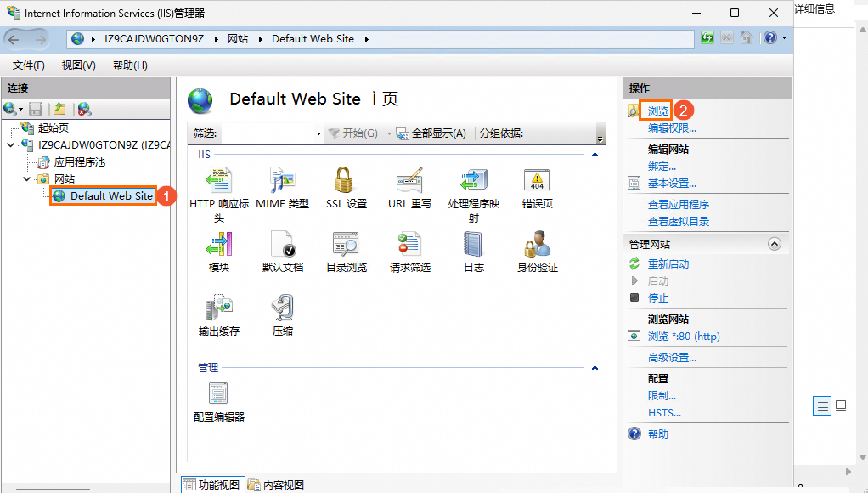868x493 pixels.
Task: Select details view icon in background window
Action: (822, 406)
